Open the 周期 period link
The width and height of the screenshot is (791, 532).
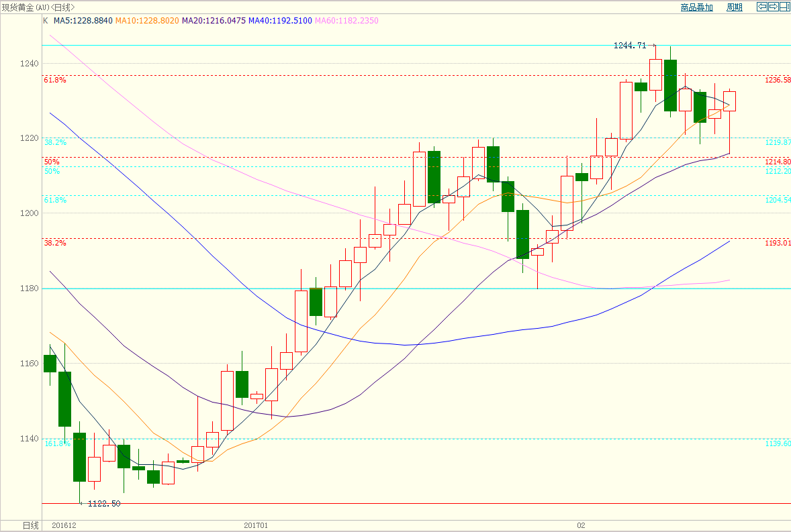point(735,7)
